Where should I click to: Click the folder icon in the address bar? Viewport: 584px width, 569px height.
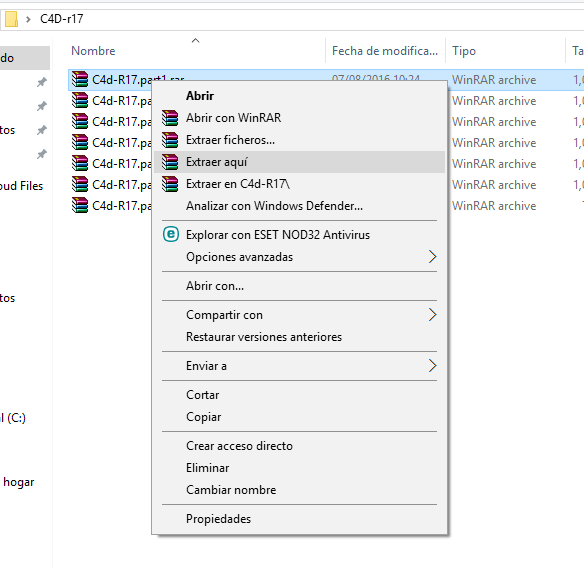click(12, 19)
